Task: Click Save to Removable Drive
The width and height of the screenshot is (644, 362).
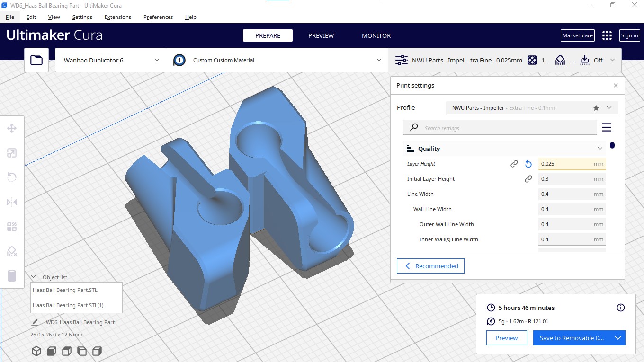Action: click(572, 338)
